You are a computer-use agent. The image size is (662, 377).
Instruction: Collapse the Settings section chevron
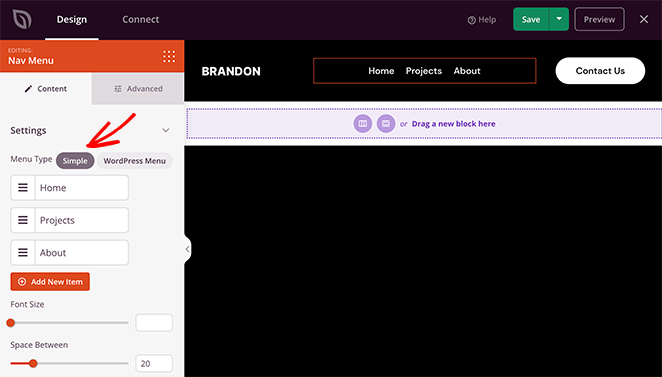coord(166,130)
